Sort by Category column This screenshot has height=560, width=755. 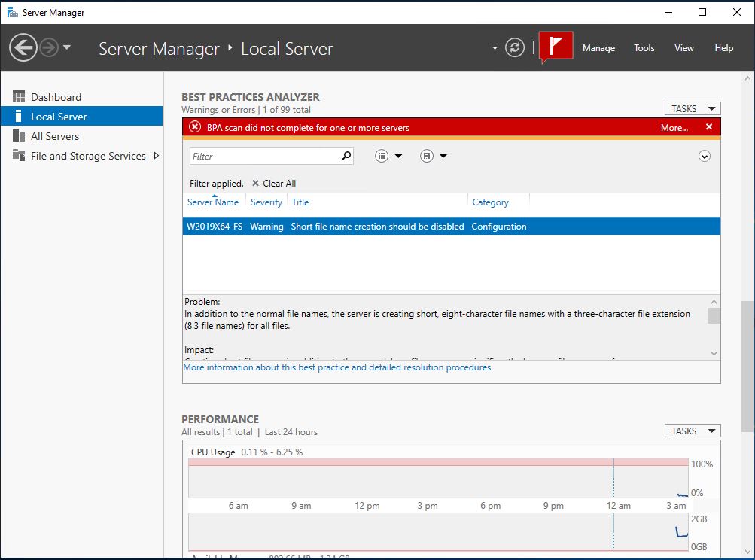tap(490, 202)
